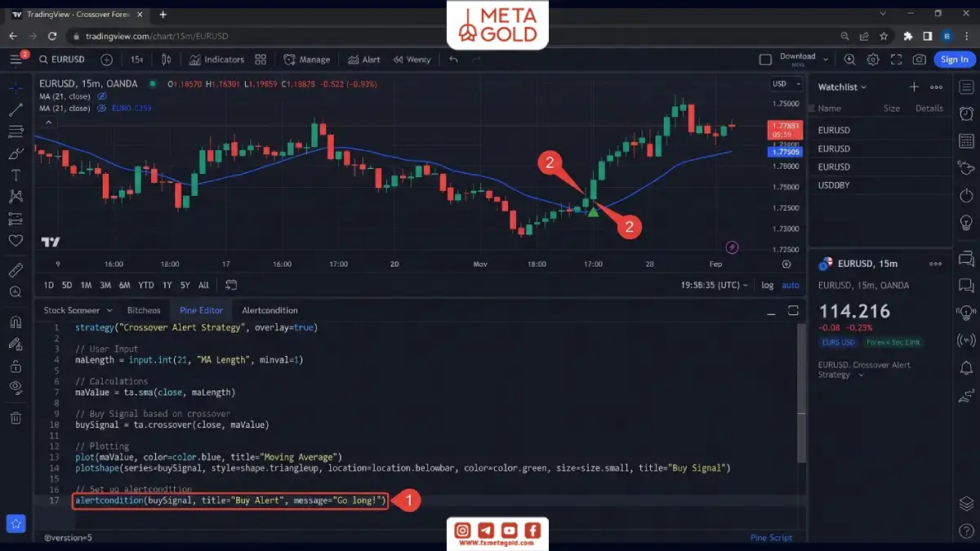The width and height of the screenshot is (980, 551).
Task: Open notifications bell in right sidebar
Action: 966,368
